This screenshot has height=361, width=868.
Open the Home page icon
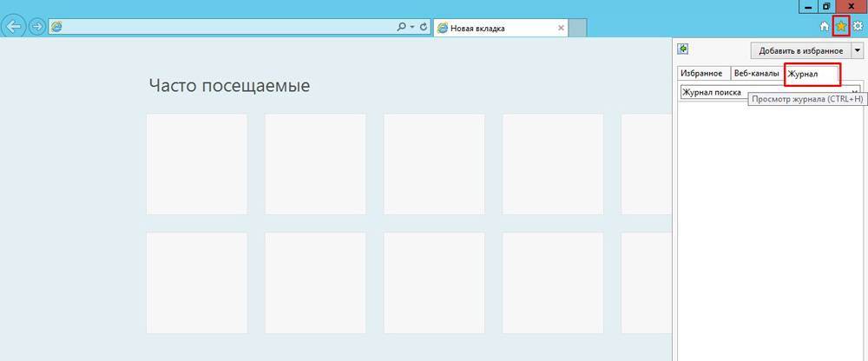click(824, 27)
